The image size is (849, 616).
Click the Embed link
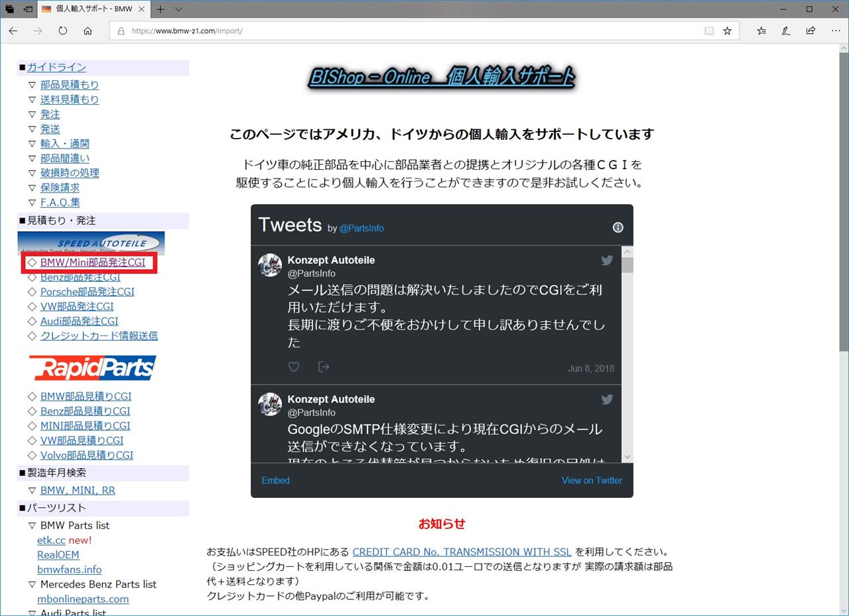coord(275,480)
